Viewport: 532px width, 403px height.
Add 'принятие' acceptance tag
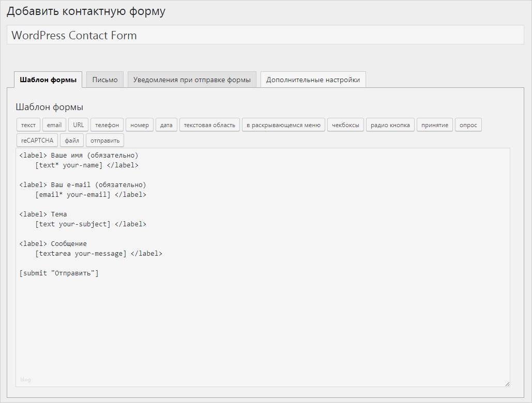(x=435, y=125)
